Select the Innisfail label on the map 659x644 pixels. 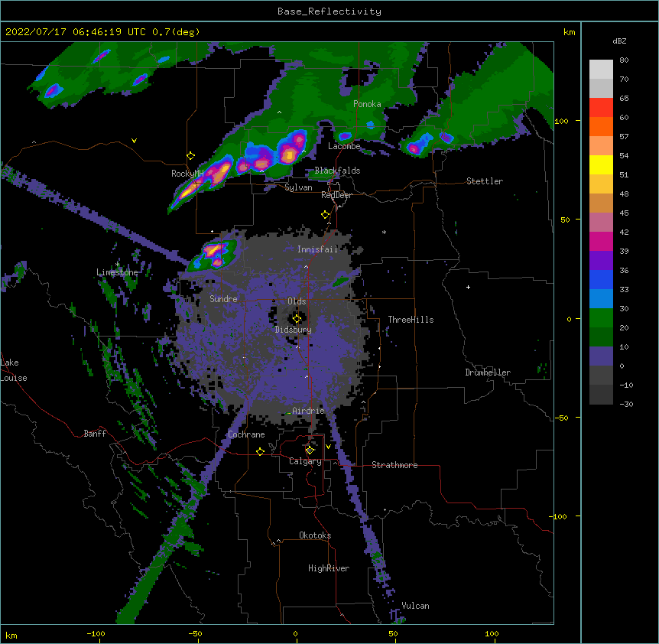(317, 249)
